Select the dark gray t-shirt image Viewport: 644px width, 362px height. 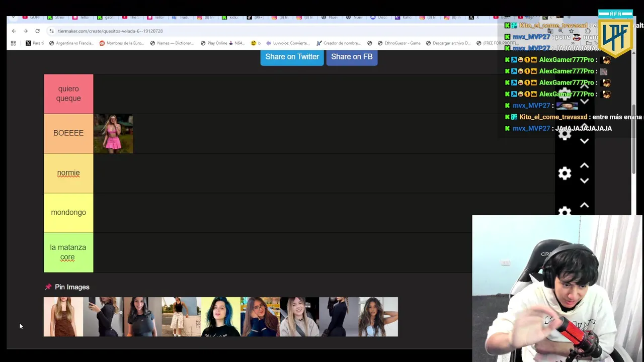tap(142, 317)
